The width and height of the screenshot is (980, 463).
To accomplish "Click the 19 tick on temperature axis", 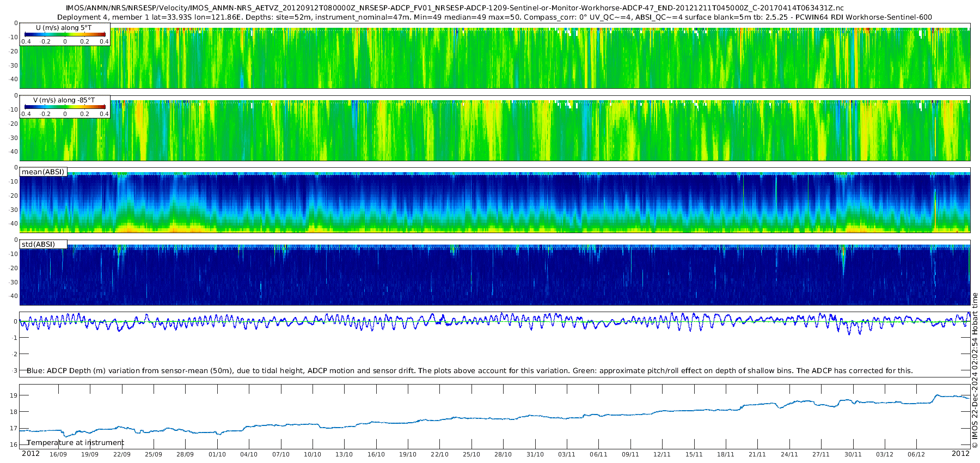I will click(14, 395).
